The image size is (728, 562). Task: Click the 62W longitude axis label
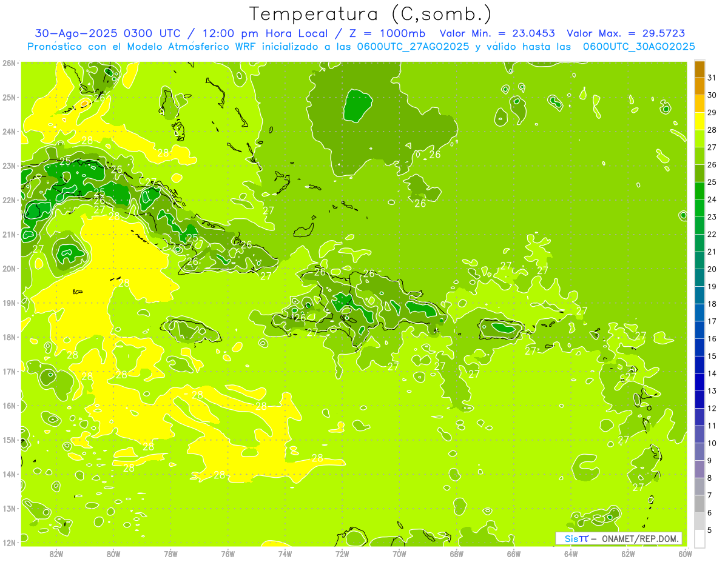click(628, 553)
